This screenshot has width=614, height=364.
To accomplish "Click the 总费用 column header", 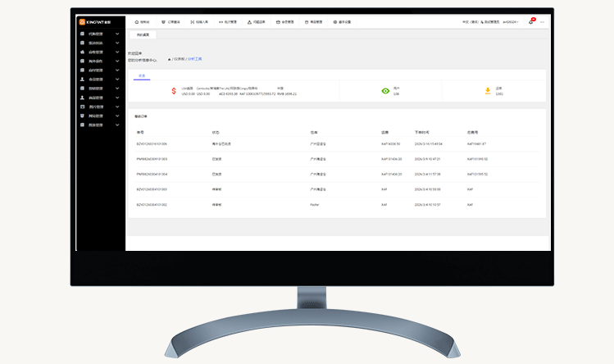I will 472,131.
